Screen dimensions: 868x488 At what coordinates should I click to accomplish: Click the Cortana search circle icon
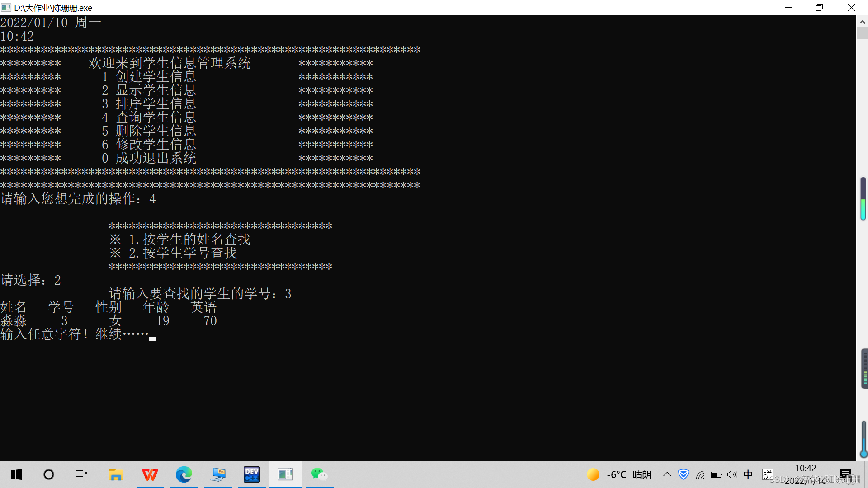point(49,474)
